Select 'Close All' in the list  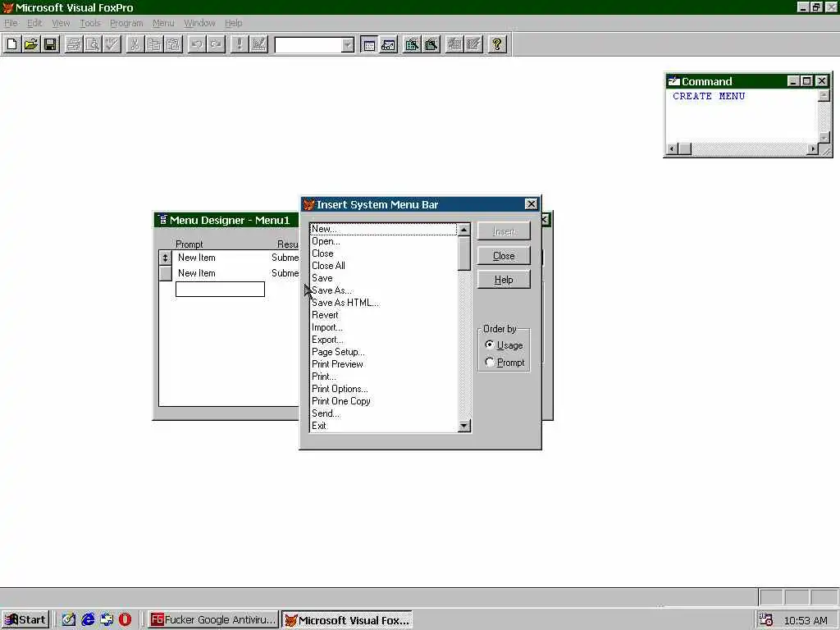pos(384,266)
